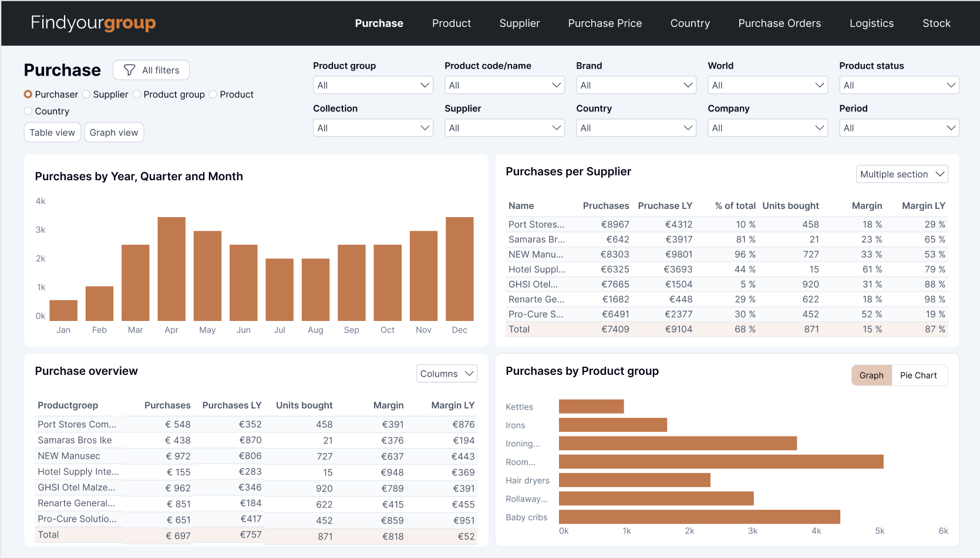Click 'GHSI Otel Malze...' overview row
This screenshot has height=558, width=980.
point(76,488)
